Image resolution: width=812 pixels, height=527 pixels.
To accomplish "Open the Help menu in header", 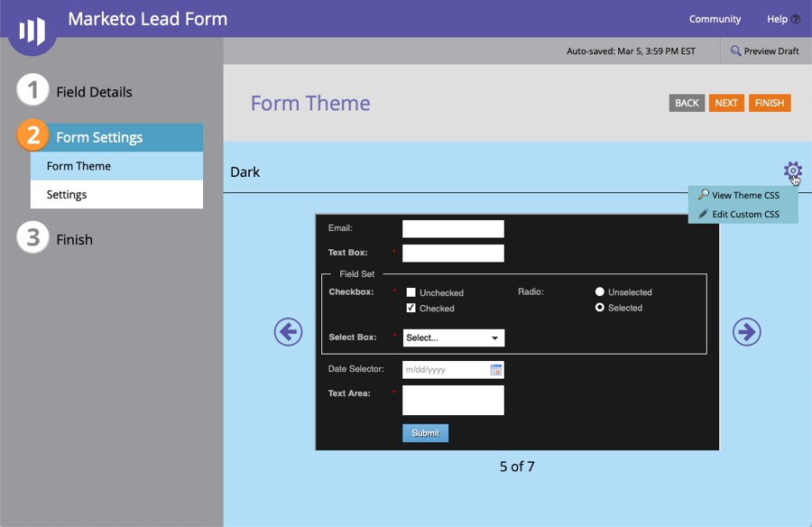I will tap(782, 19).
